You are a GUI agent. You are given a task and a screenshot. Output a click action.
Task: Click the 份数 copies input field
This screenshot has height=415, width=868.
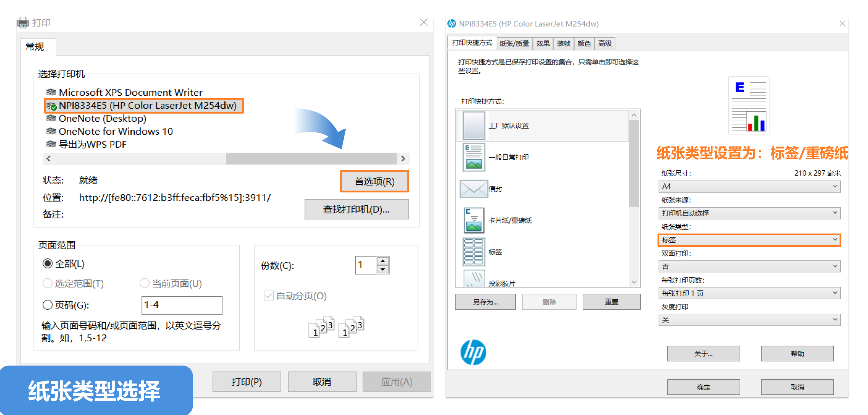point(366,265)
